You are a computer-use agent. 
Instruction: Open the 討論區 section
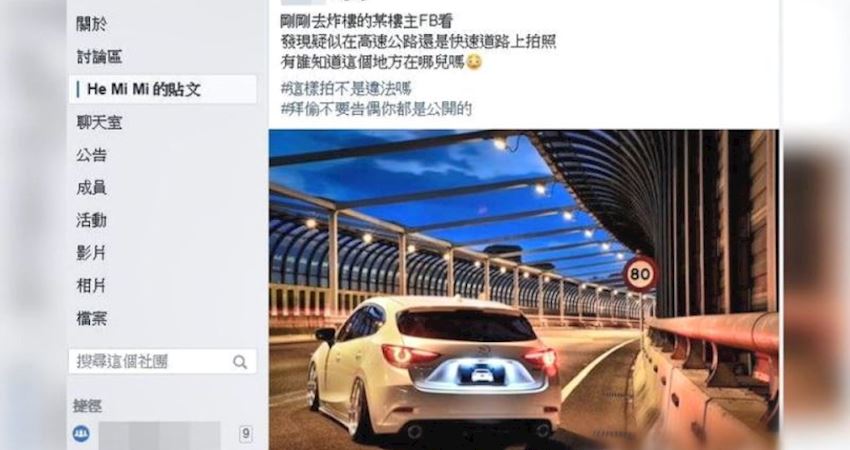coord(99,57)
